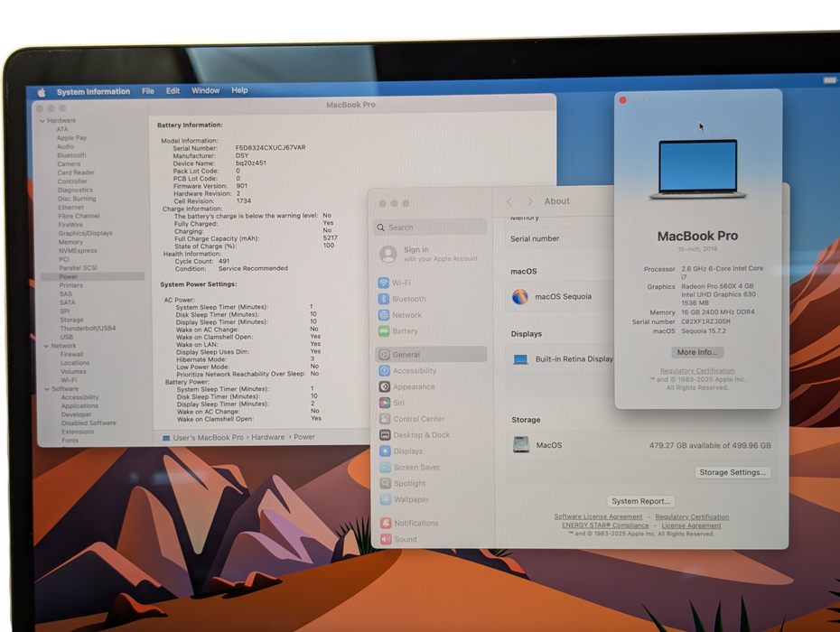Open Regulatory Certification link in About This Mac
The width and height of the screenshot is (840, 632).
[697, 371]
